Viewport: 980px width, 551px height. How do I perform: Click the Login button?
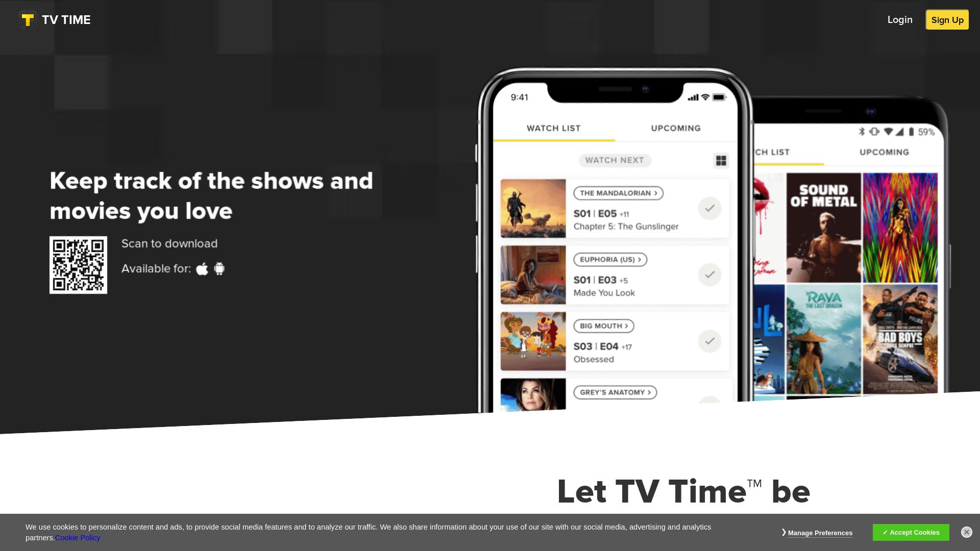tap(900, 19)
